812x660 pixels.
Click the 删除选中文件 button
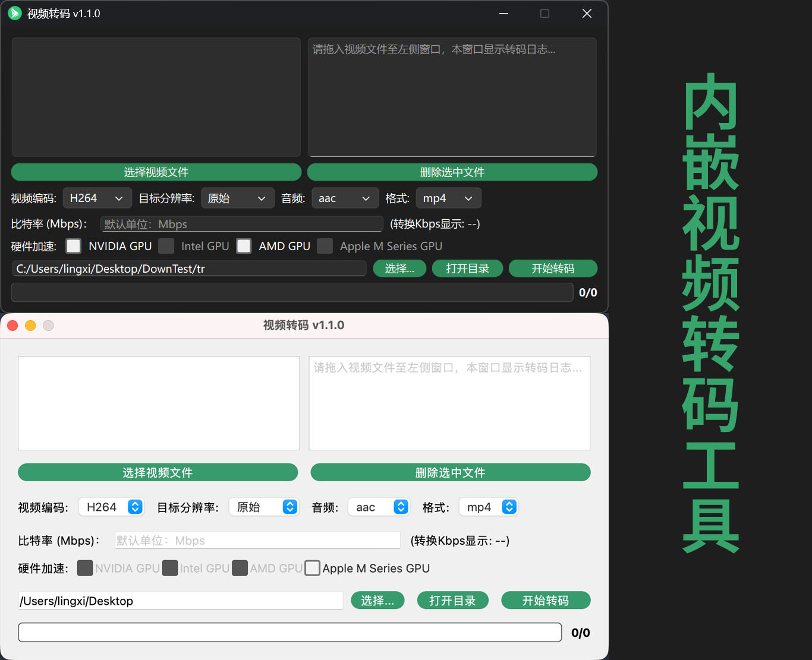click(452, 172)
